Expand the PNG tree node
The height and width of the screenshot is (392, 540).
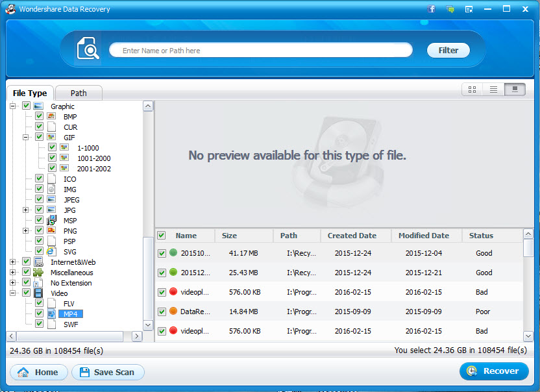coord(25,230)
